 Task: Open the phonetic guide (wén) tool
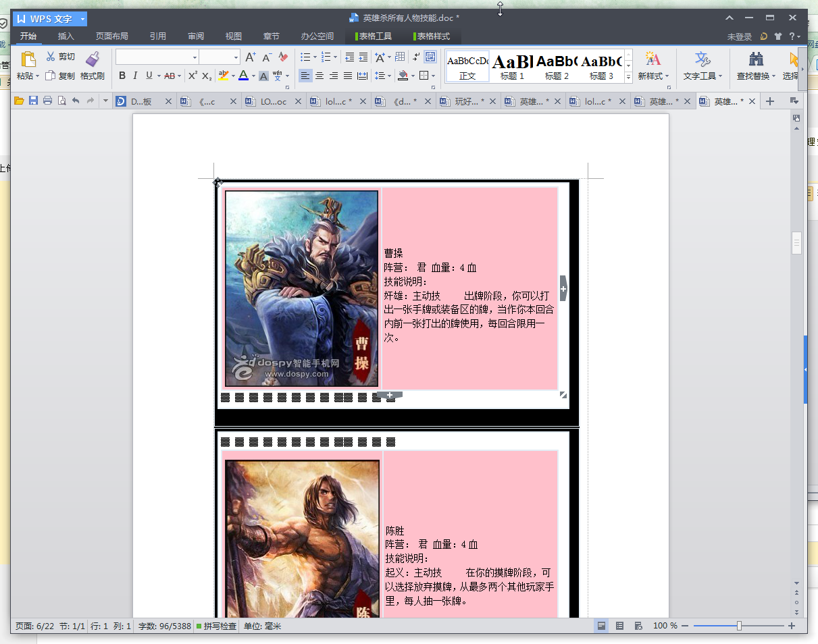[x=277, y=76]
